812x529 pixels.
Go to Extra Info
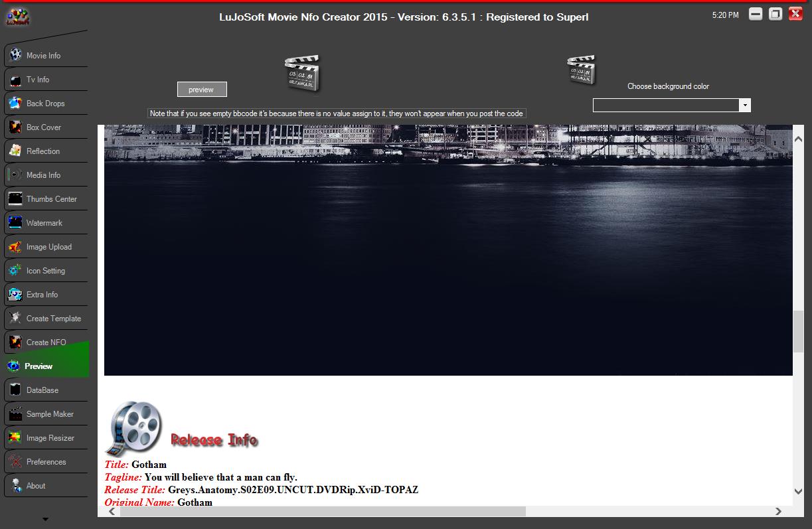click(45, 295)
